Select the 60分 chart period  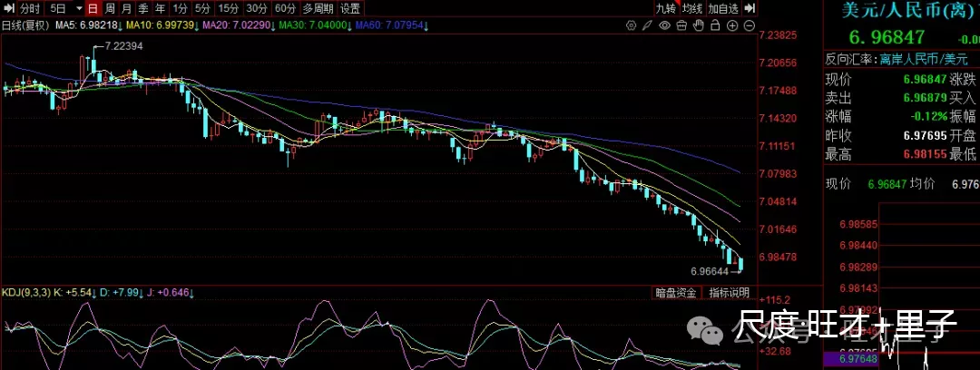tap(286, 8)
